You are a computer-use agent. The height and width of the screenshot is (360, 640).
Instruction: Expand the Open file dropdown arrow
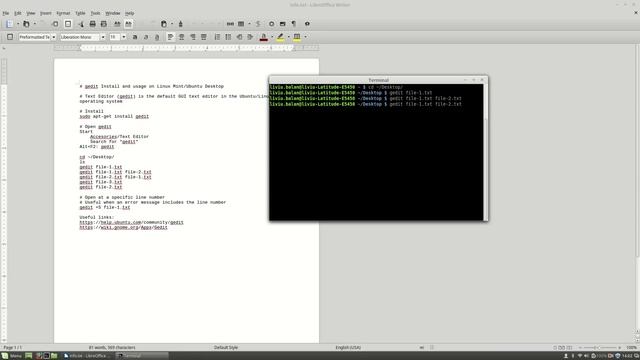[x=34, y=24]
